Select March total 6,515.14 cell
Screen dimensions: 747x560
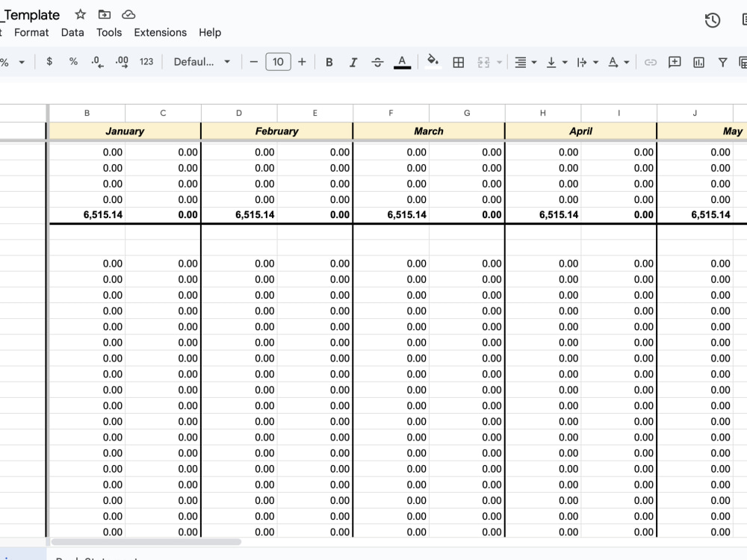(x=391, y=215)
